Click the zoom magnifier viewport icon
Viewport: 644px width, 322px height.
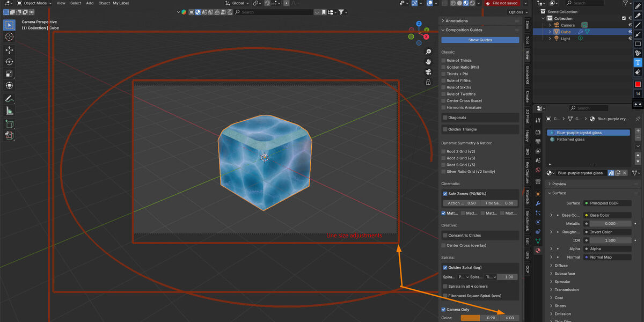(428, 52)
